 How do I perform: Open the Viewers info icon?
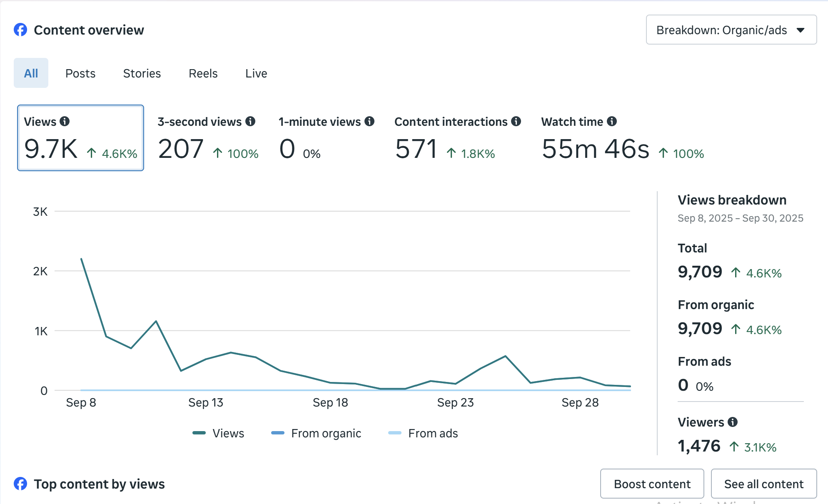733,422
